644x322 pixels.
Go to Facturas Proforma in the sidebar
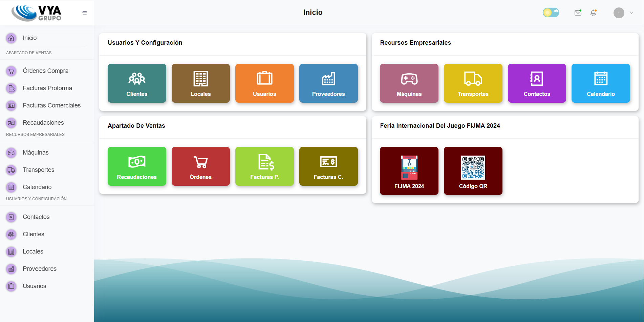click(47, 88)
